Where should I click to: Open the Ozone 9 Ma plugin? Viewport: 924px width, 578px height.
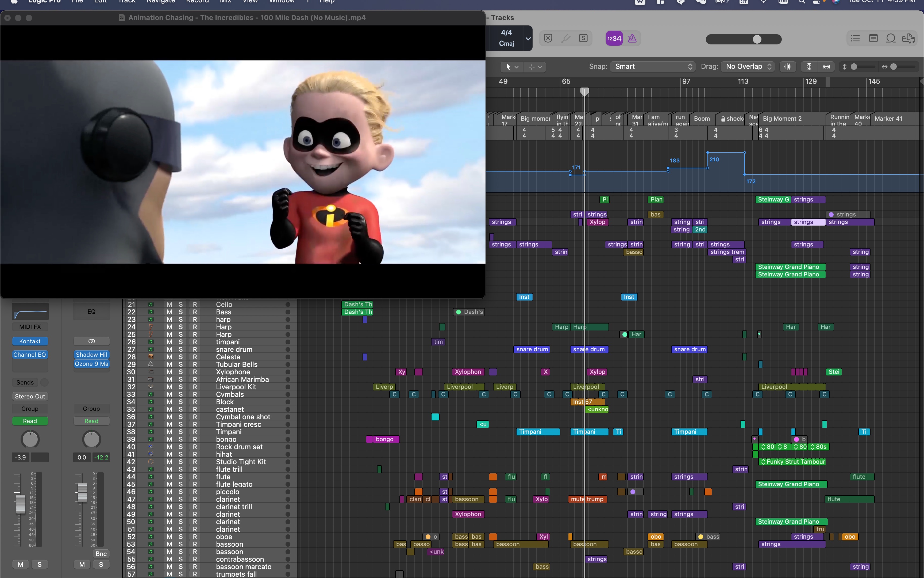pos(92,364)
